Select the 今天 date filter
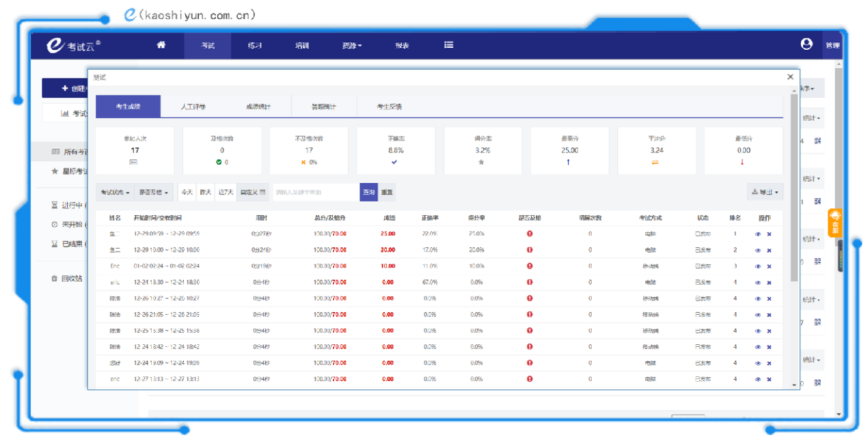 point(187,193)
